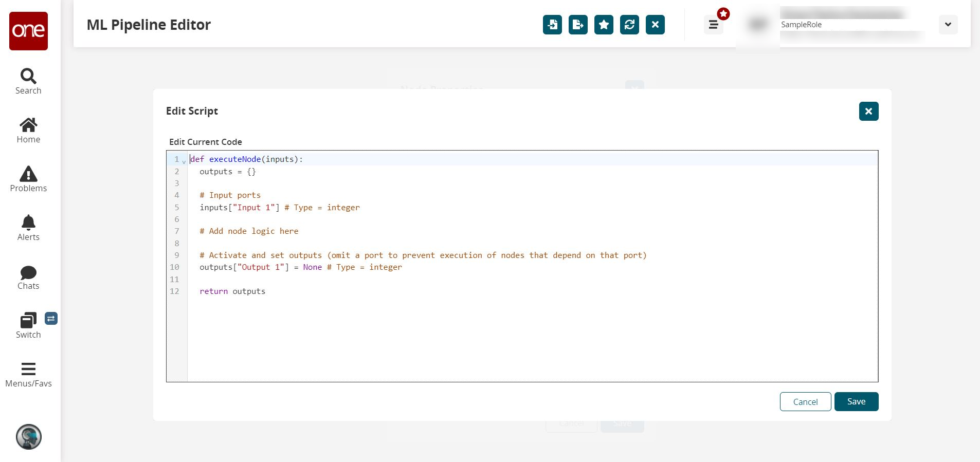Viewport: 980px width, 462px height.
Task: Click the inputs["Input 1"] code line
Action: tap(280, 208)
